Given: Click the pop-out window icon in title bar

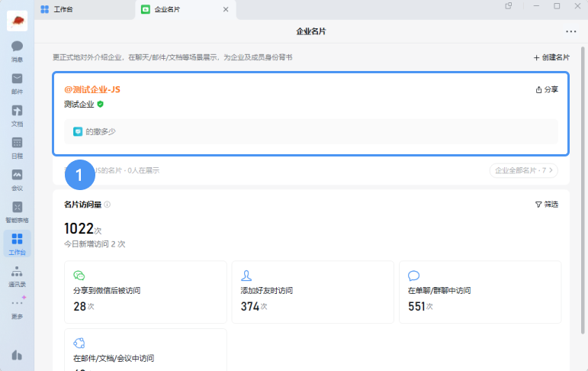Looking at the screenshot, I should click(x=509, y=6).
